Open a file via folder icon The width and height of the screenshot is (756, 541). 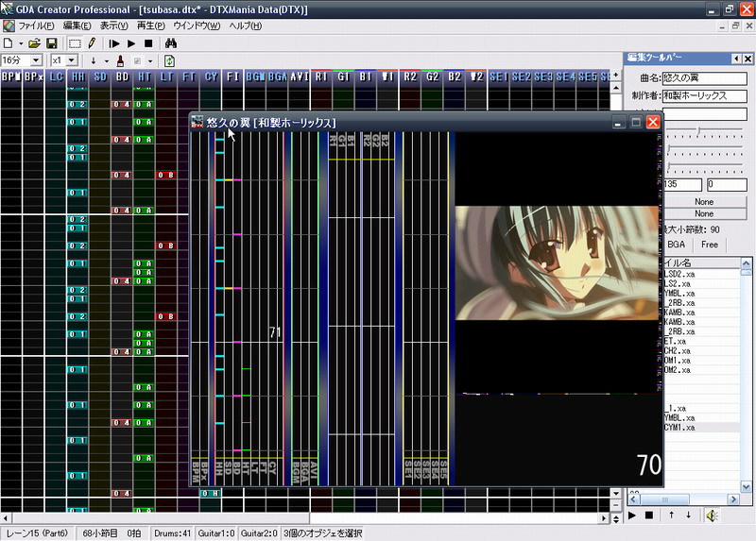point(34,43)
